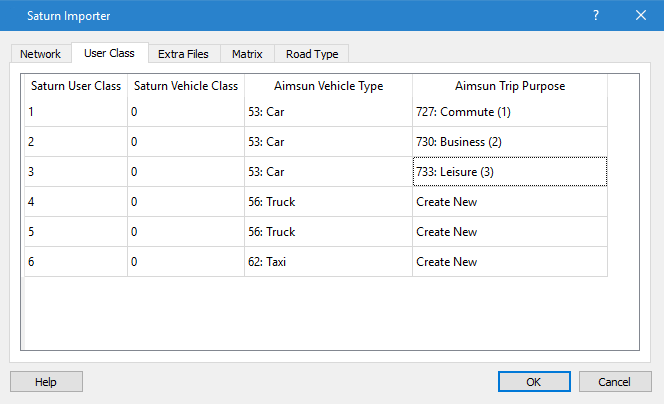Click the 62: Taxi vehicle type cell
This screenshot has width=664, height=404.
[328, 262]
